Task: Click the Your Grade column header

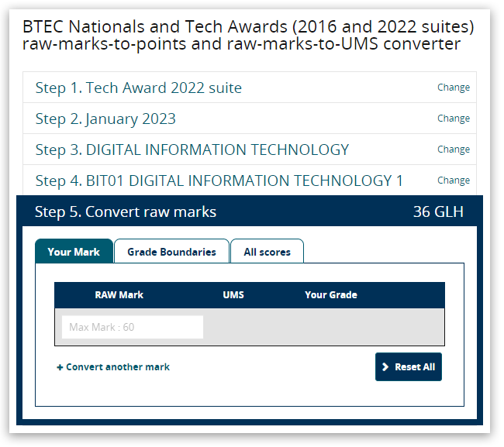Action: [x=330, y=295]
